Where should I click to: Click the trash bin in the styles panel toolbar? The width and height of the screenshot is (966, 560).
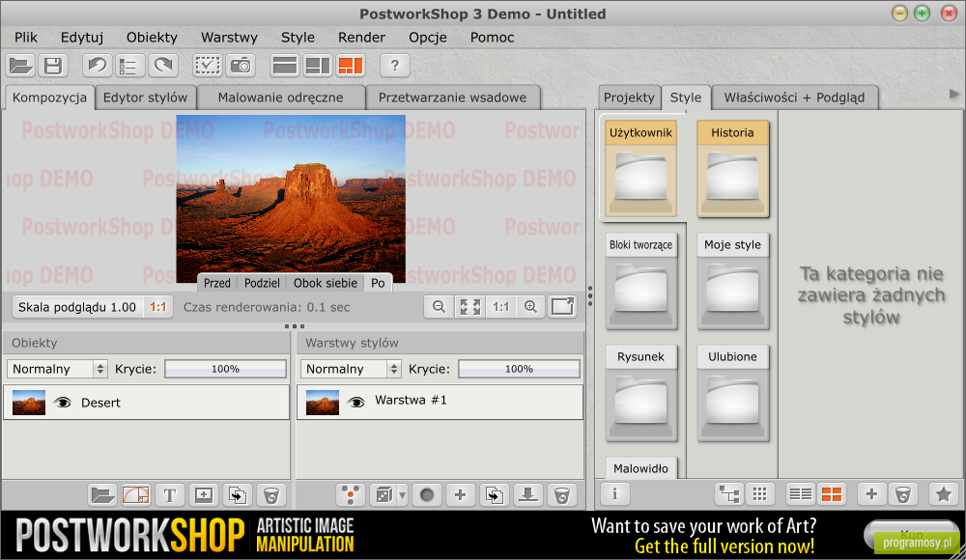pos(902,493)
